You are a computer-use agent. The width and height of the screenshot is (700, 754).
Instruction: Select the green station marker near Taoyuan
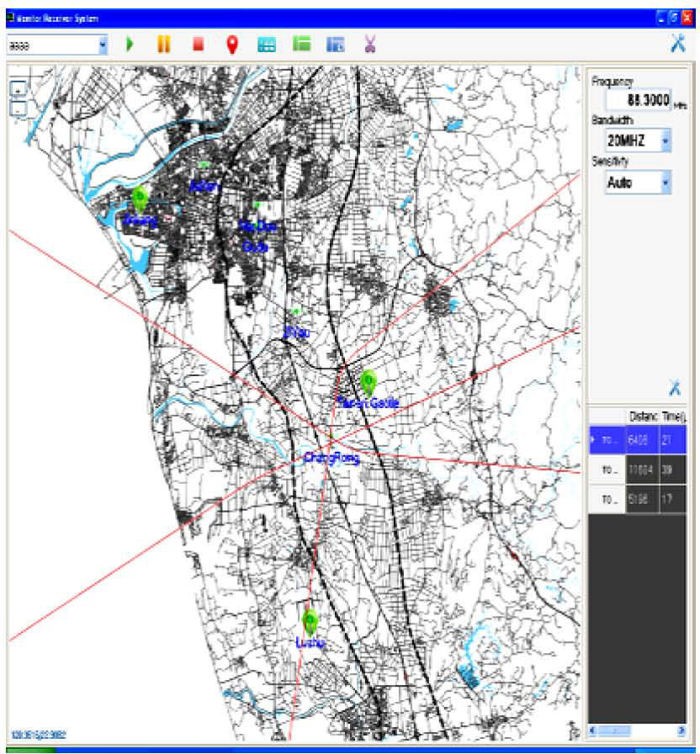tap(367, 381)
